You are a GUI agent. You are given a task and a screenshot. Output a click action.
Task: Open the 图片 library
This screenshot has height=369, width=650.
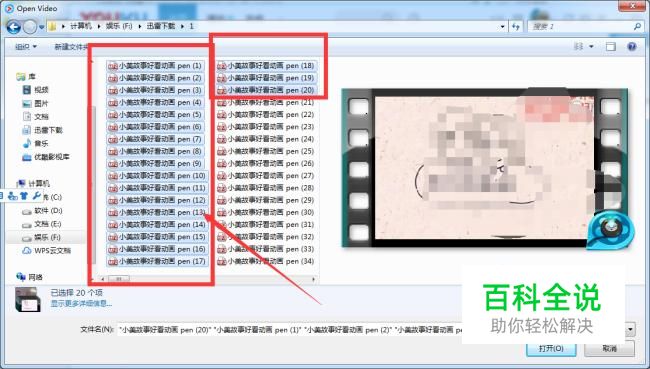tap(36, 103)
